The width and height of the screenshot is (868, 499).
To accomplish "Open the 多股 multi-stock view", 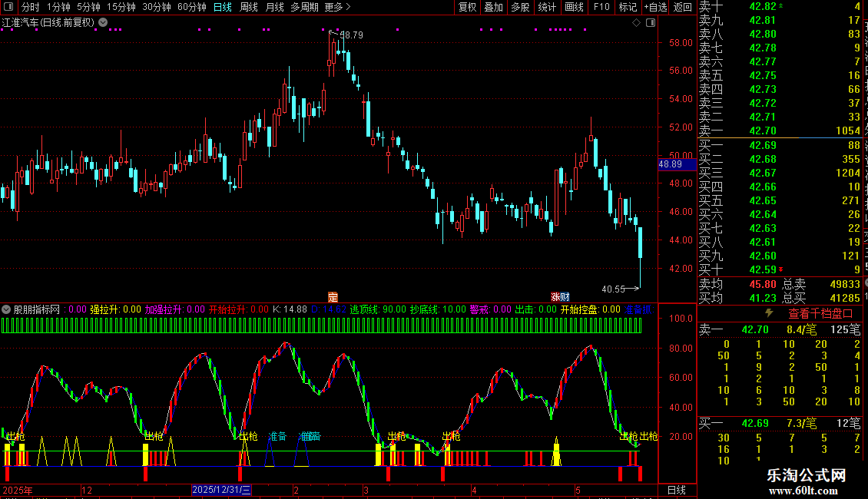I will click(x=520, y=7).
